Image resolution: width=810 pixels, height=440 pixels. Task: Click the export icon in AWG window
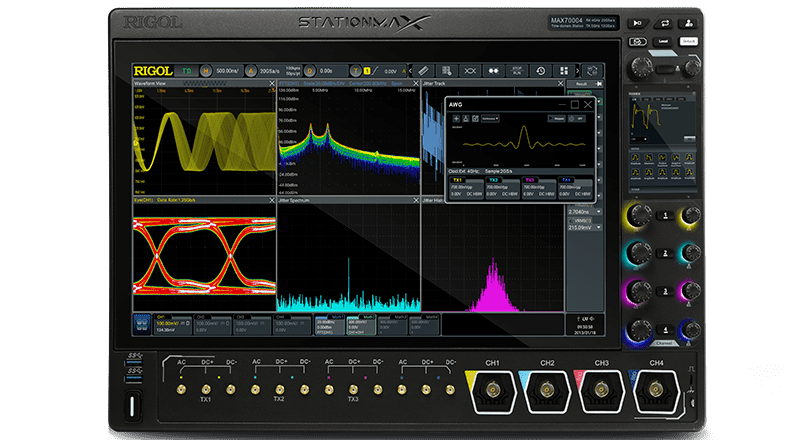(x=475, y=119)
